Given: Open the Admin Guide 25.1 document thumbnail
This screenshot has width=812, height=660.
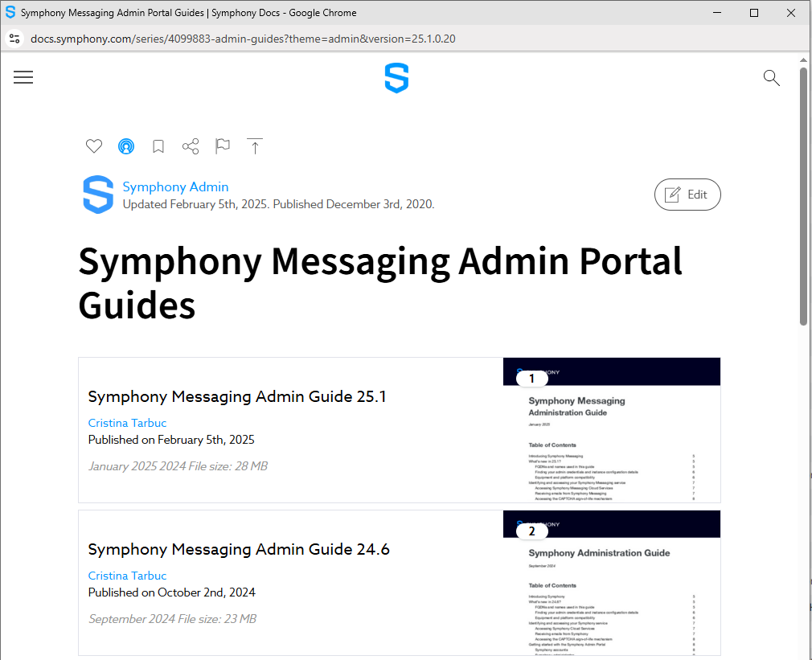Looking at the screenshot, I should point(612,429).
